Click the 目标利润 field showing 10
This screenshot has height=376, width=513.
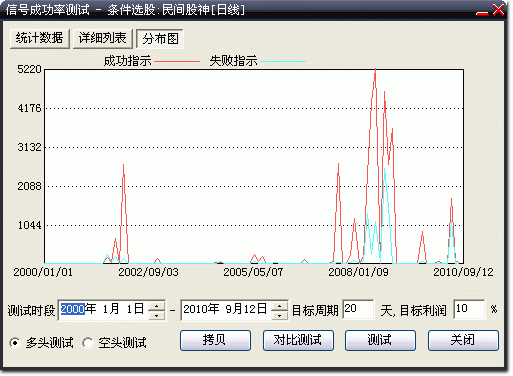(x=469, y=309)
